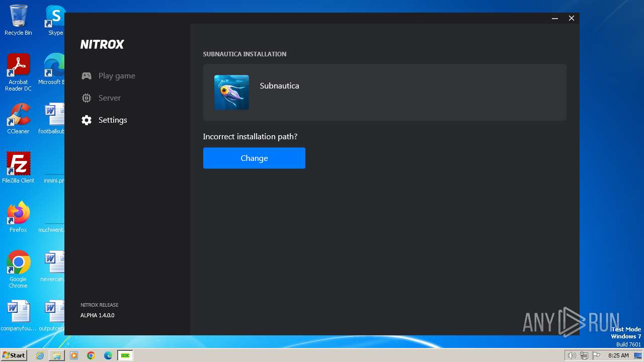Launch Google Chrome desktop shortcut

[18, 269]
